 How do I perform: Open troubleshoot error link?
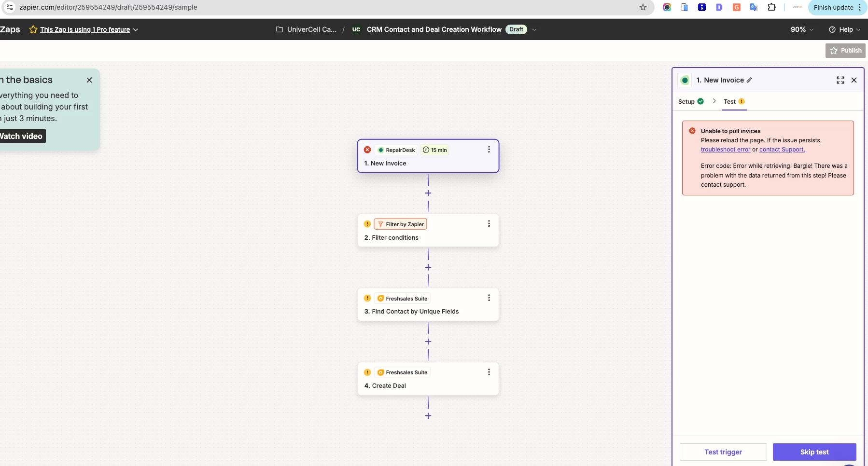pos(726,150)
